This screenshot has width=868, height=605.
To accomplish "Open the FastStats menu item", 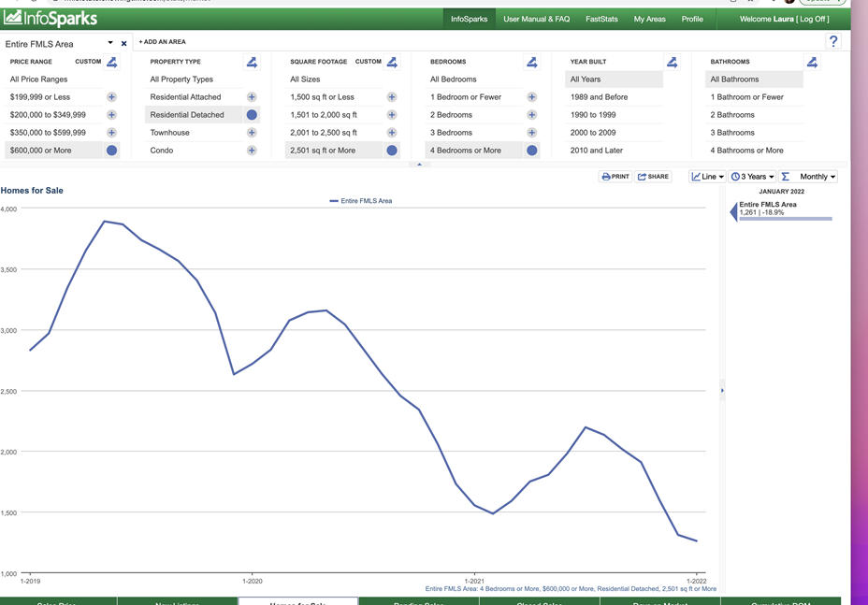I will [601, 19].
